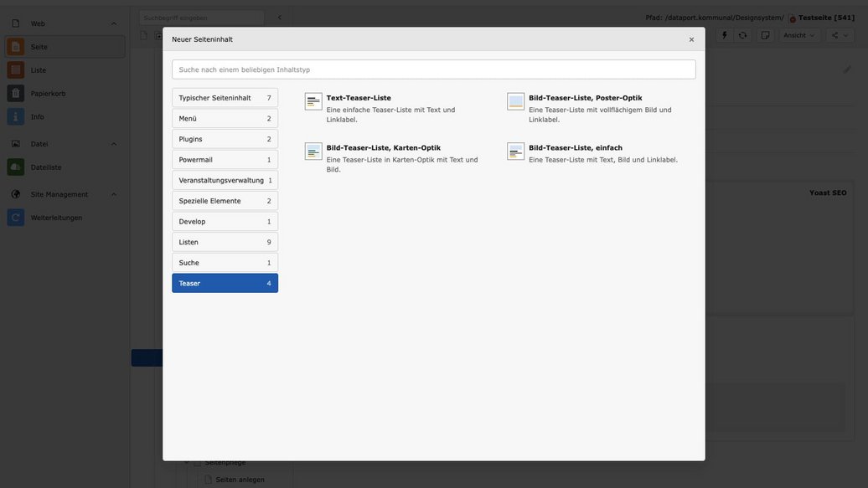
Task: Collapse the Datei module group
Action: [x=114, y=144]
